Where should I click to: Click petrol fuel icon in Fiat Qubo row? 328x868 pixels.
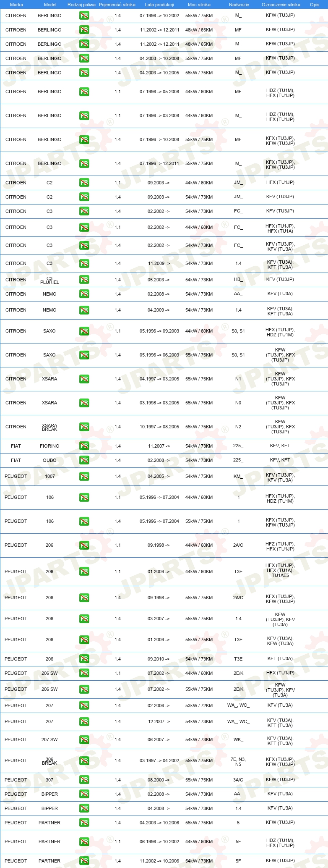coord(84,460)
